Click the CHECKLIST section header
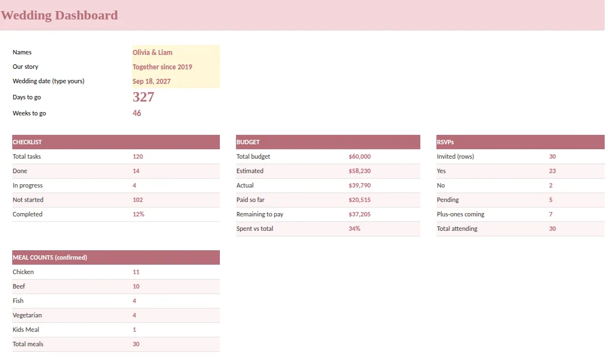Image resolution: width=608 pixels, height=364 pixels. [116, 142]
